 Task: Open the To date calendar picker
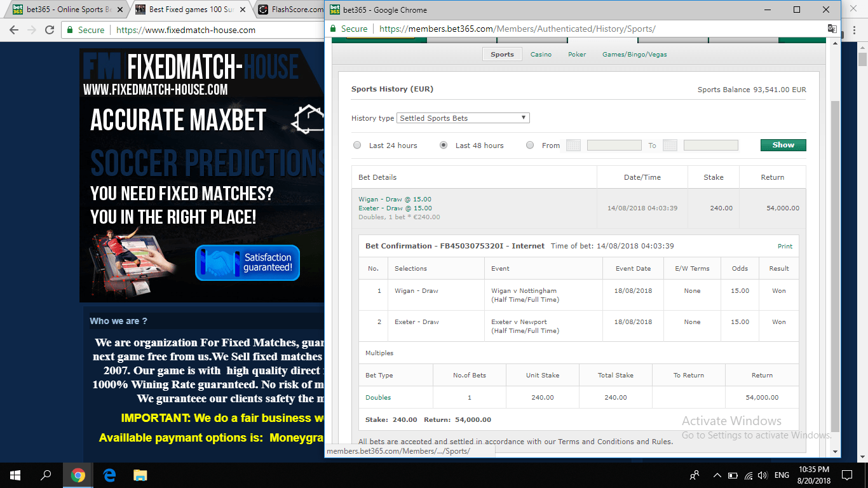pos(670,146)
